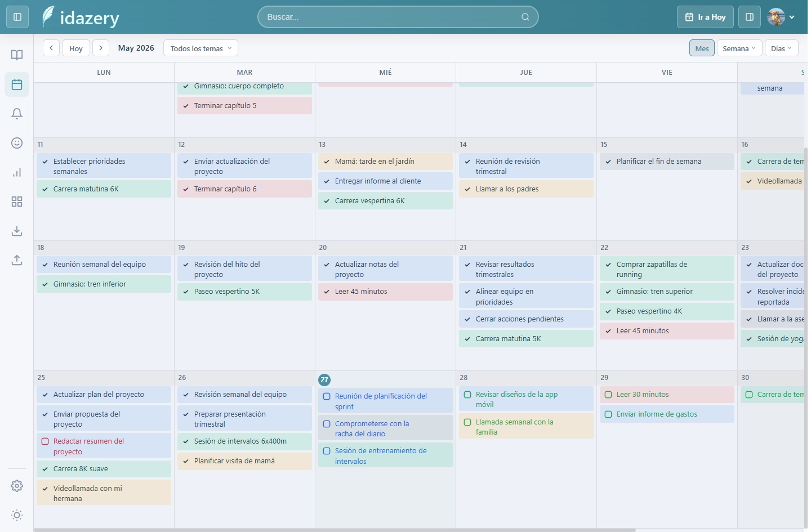Open 'Llamar a los padres' task
Screen dimensions: 811x532
[526, 189]
